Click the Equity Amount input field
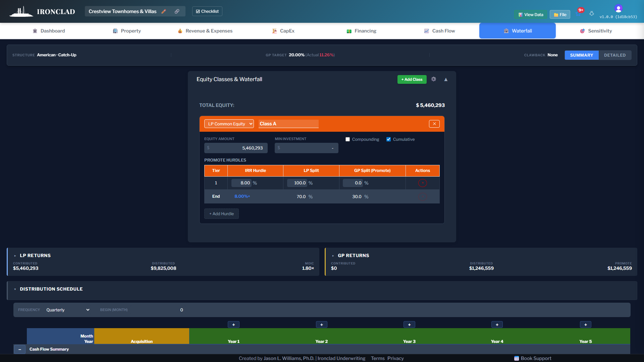The image size is (644, 362). coord(236,148)
